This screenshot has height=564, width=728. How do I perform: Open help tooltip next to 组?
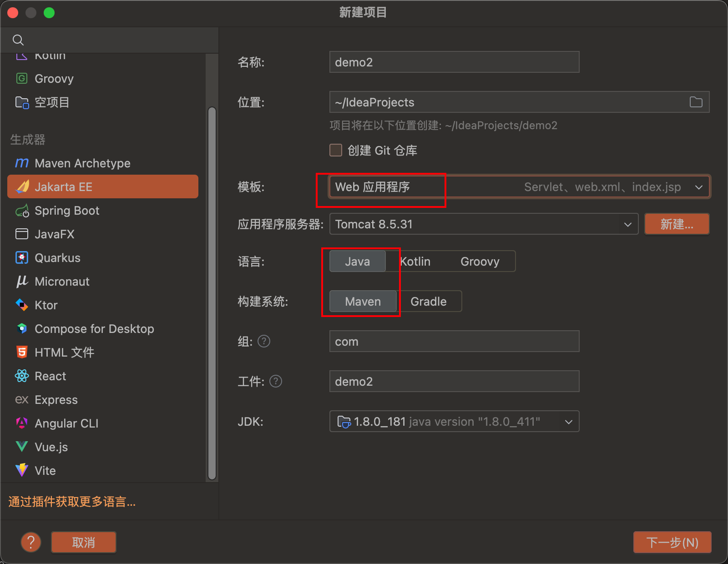tap(264, 341)
